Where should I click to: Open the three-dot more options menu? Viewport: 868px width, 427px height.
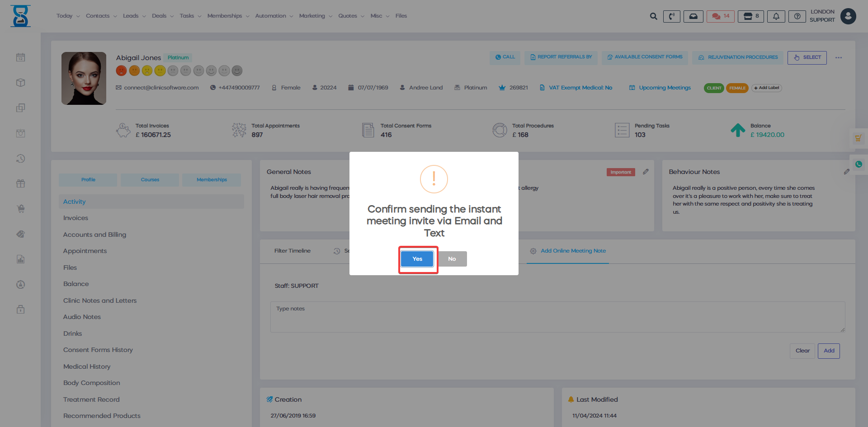[x=839, y=58]
